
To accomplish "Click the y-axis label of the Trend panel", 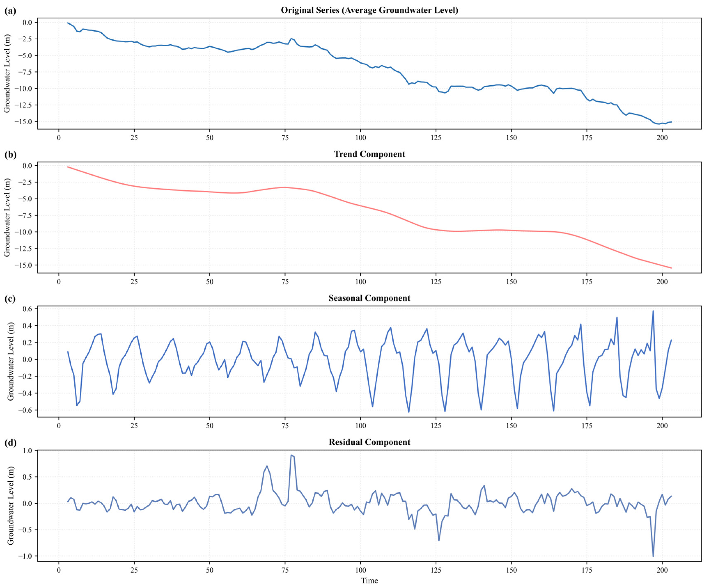I will (x=7, y=217).
